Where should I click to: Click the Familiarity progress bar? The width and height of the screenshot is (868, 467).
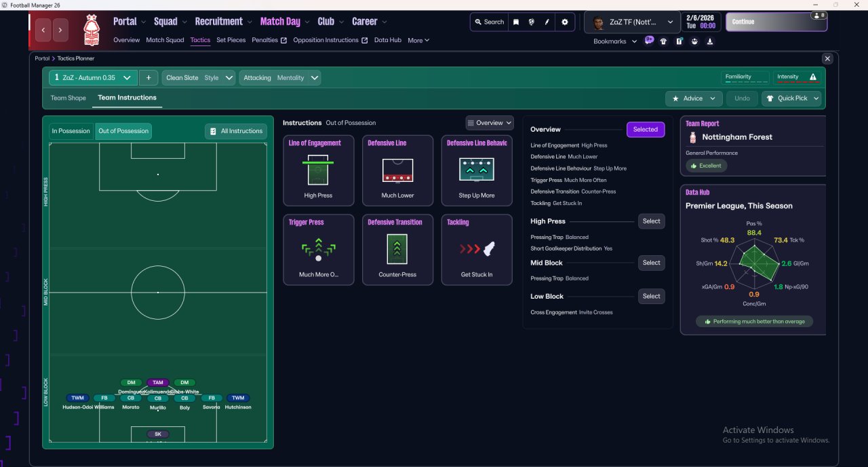tap(746, 81)
